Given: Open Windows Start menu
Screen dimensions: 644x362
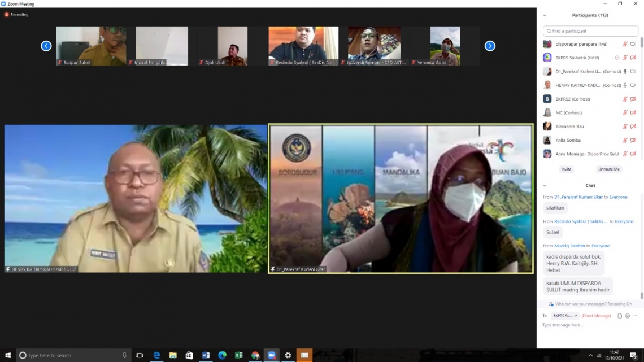Looking at the screenshot, I should click(8, 355).
